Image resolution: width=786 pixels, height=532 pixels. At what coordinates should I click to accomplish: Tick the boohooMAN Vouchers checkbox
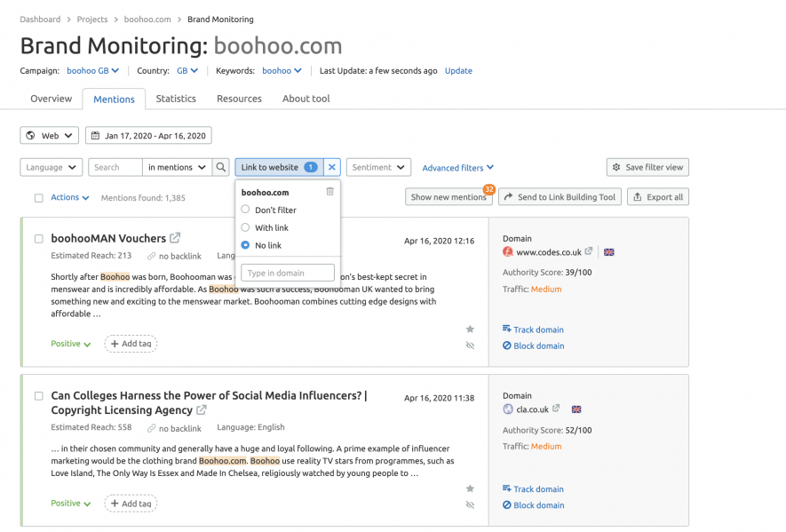(x=38, y=239)
